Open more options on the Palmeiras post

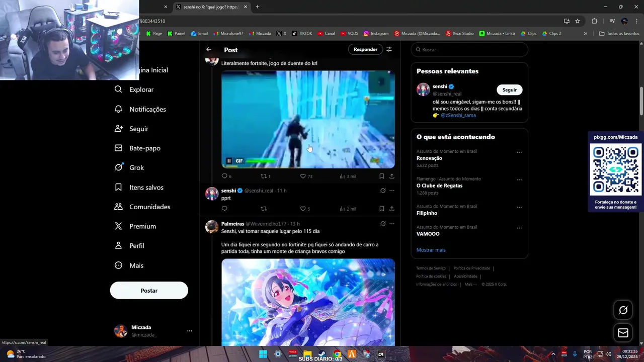tap(392, 224)
